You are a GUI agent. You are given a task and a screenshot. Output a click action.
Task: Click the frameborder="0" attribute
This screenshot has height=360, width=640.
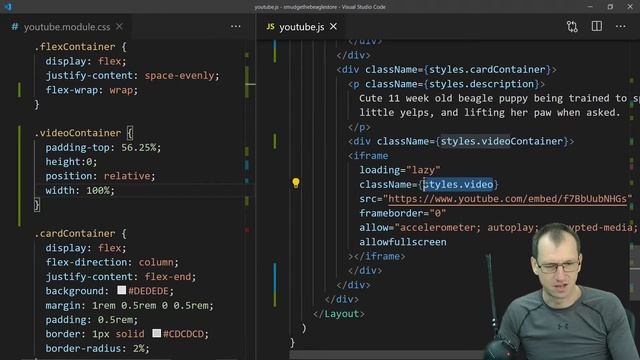(x=403, y=213)
